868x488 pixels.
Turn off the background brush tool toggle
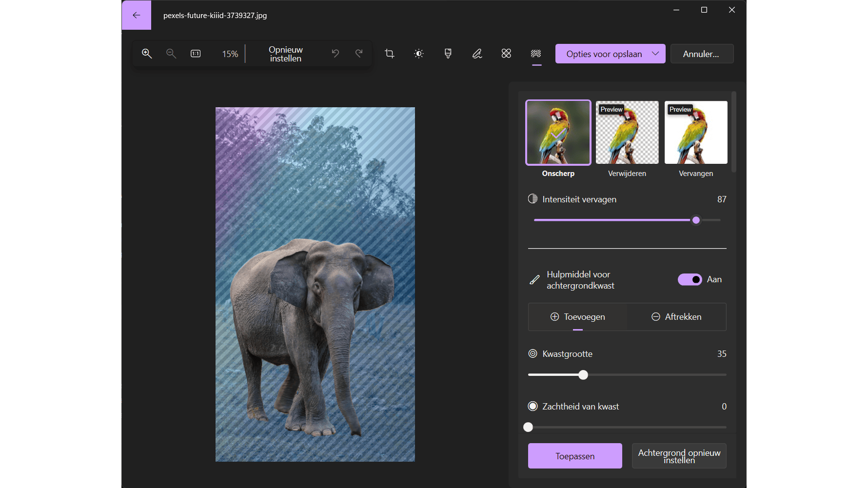690,279
